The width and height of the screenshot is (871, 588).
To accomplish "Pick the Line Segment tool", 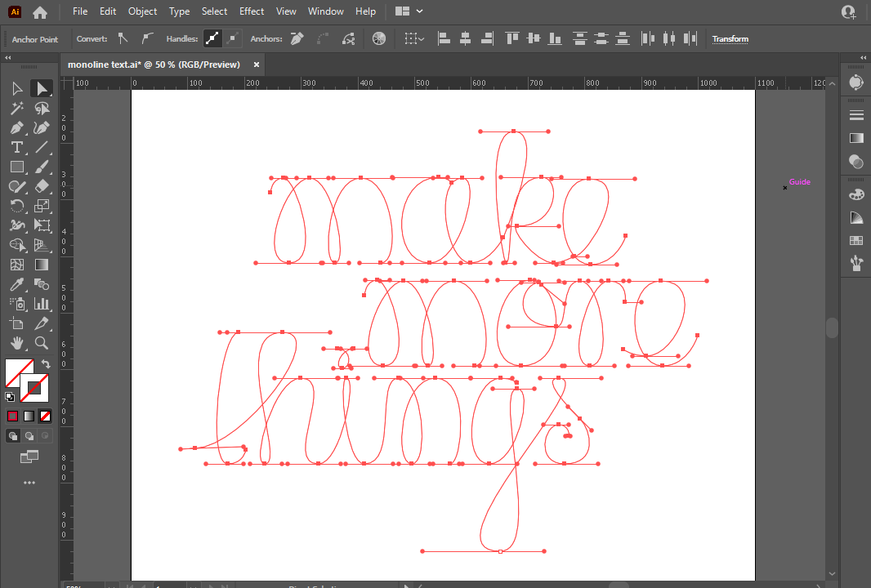I will pos(42,147).
